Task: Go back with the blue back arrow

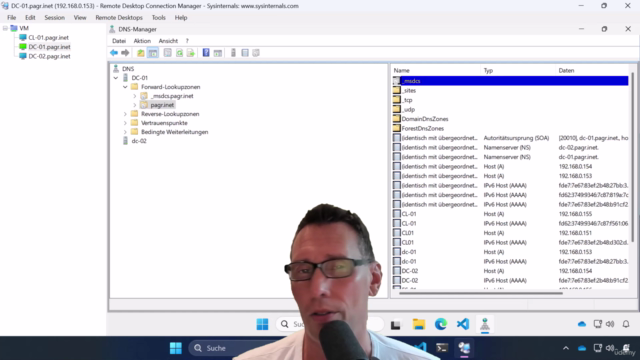Action: [x=114, y=53]
